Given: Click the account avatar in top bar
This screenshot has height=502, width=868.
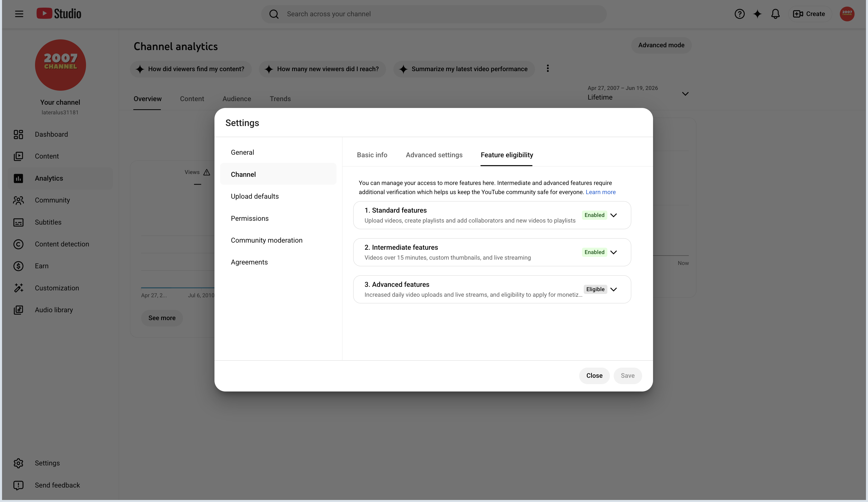Looking at the screenshot, I should (x=847, y=14).
